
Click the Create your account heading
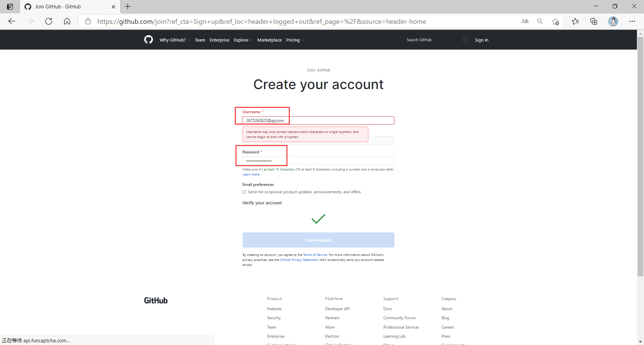(318, 84)
